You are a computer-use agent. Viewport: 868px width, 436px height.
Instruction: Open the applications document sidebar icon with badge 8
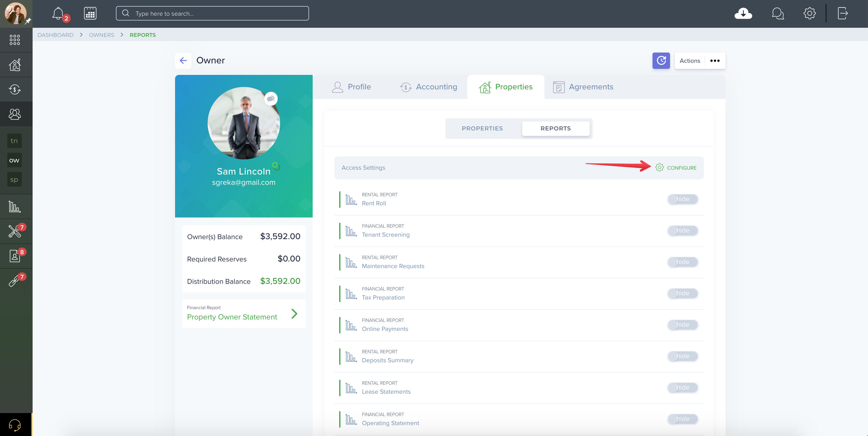point(15,256)
